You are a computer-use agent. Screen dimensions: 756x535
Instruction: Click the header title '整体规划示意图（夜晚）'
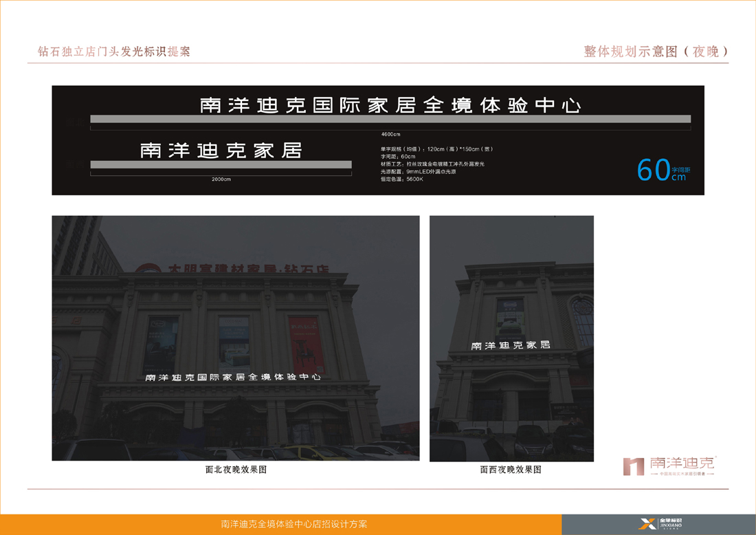pyautogui.click(x=656, y=52)
